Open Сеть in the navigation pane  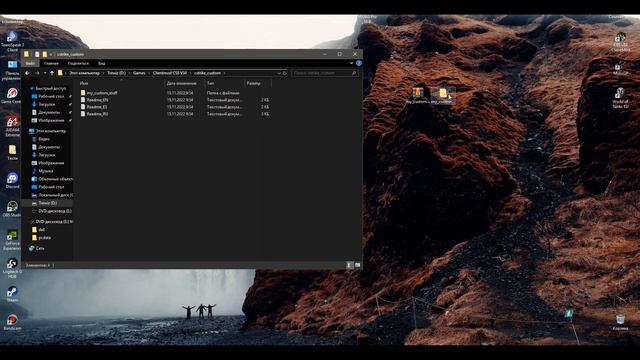37,248
